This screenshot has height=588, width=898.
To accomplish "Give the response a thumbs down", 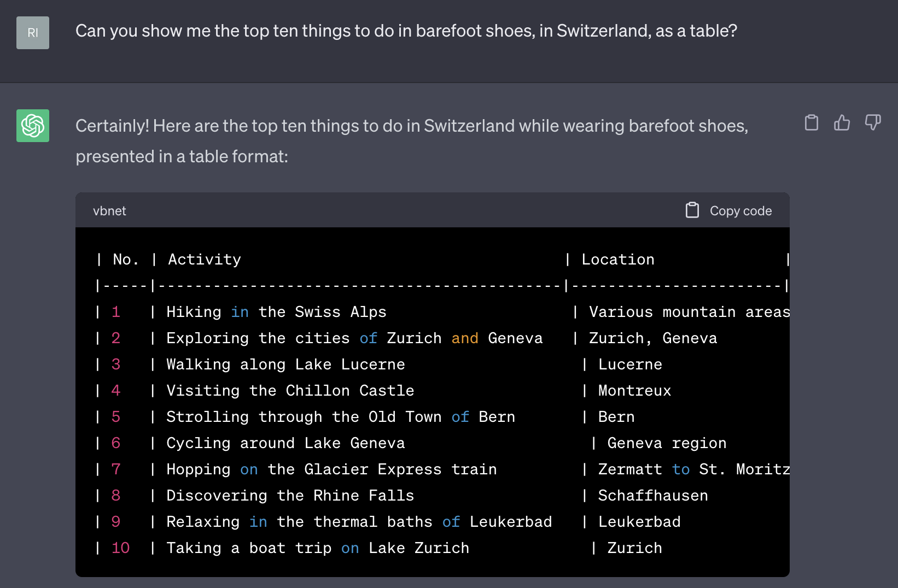I will pos(873,123).
